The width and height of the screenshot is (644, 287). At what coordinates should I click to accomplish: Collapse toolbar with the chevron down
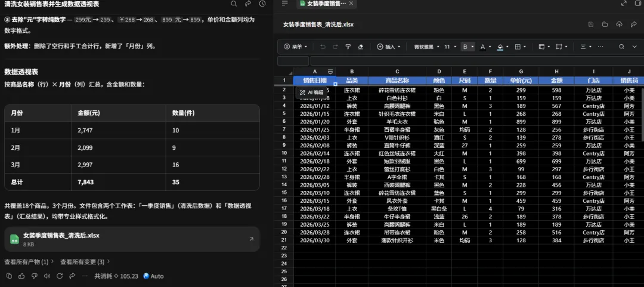click(636, 47)
